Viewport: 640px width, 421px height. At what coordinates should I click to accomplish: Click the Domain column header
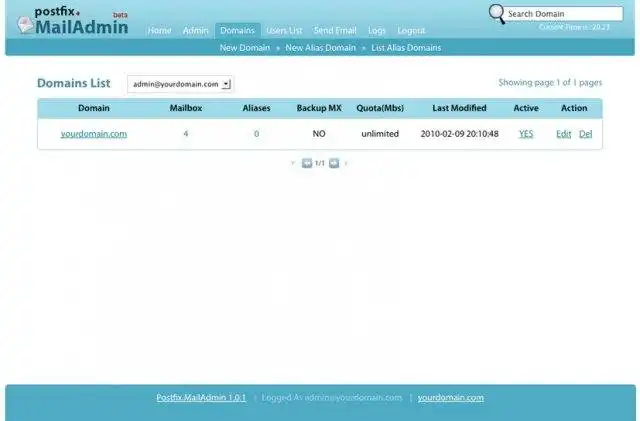click(x=94, y=108)
